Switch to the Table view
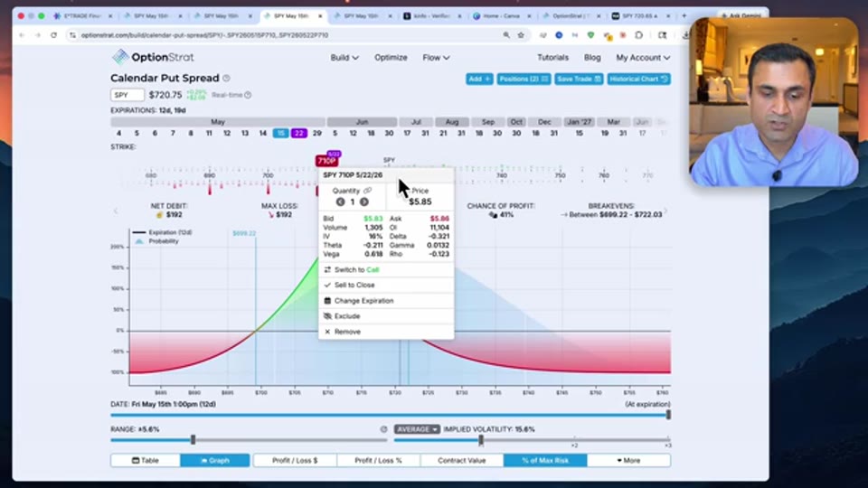Image resolution: width=868 pixels, height=488 pixels. pos(146,460)
